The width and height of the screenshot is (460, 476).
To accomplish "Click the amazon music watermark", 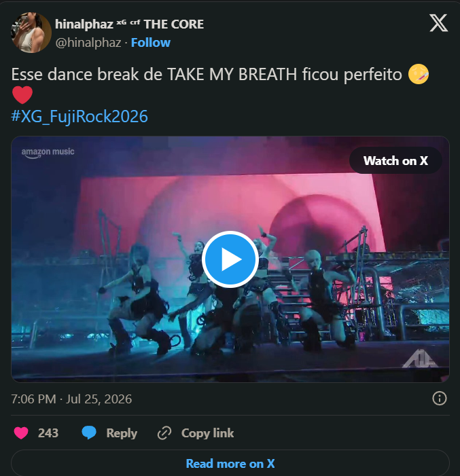I will coord(48,153).
